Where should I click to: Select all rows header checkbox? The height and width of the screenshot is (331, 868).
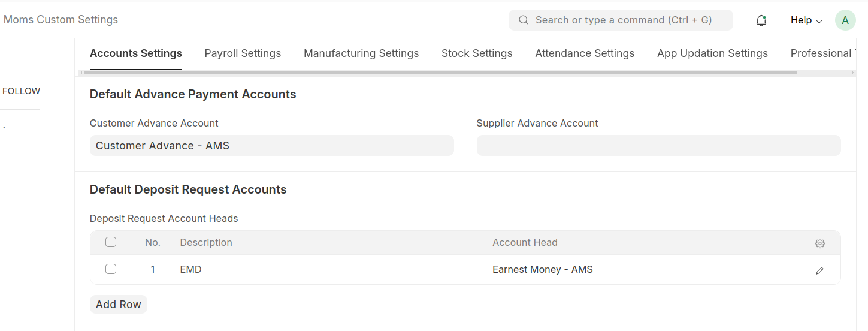(x=111, y=242)
